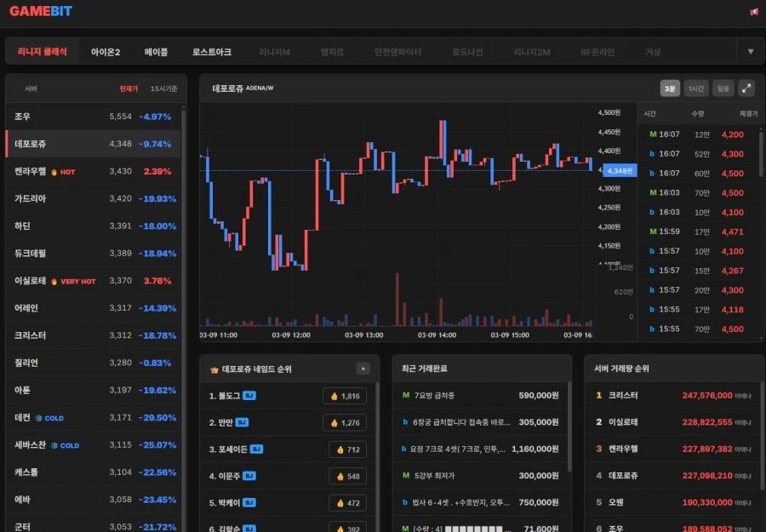
Task: Click the 4,348원 current price marker
Action: [620, 170]
